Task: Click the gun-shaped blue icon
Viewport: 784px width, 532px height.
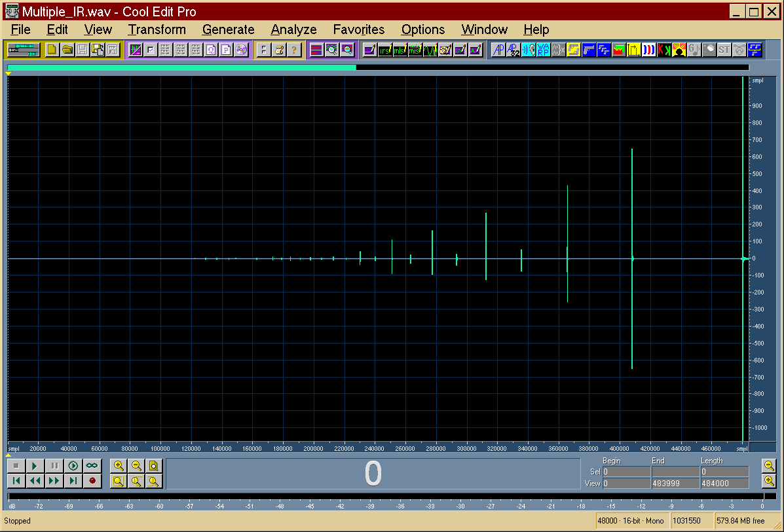Action: coord(589,50)
